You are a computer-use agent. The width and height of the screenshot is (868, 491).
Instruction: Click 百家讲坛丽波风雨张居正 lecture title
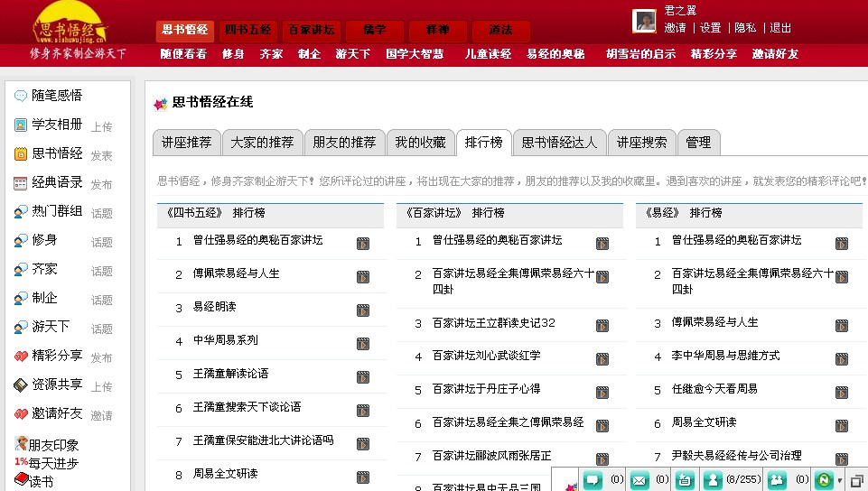(491, 456)
